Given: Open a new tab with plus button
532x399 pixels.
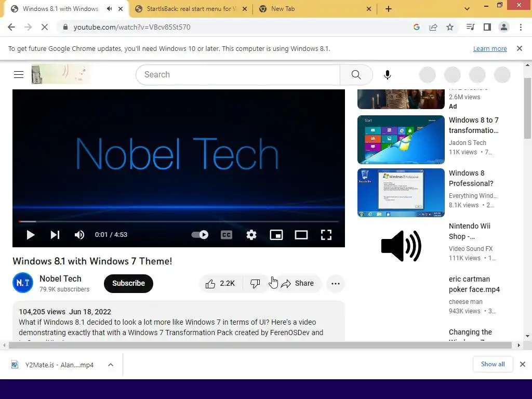Looking at the screenshot, I should [389, 9].
